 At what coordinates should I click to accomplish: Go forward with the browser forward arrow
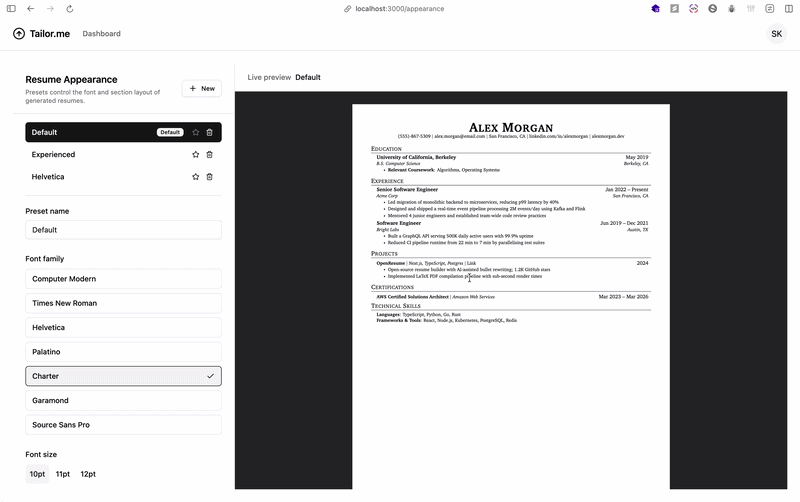(50, 9)
